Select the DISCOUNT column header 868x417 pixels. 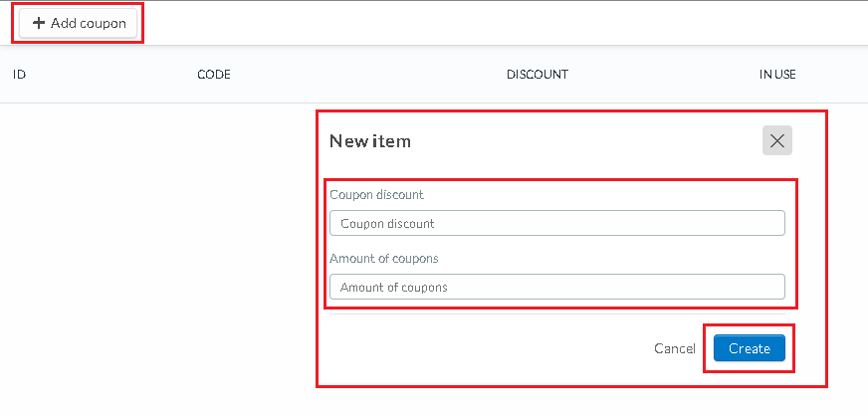tap(537, 75)
